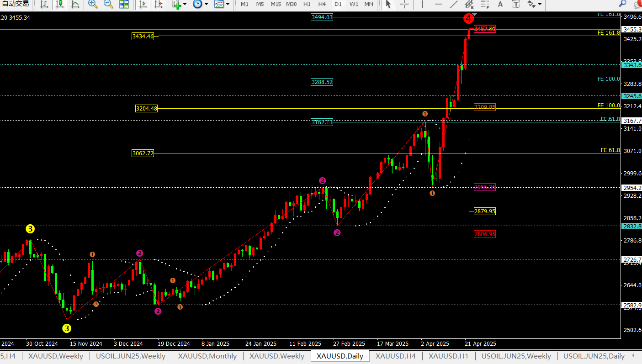Select the trendline drawing tool
Viewport: 642px width, 364px height.
453,4
